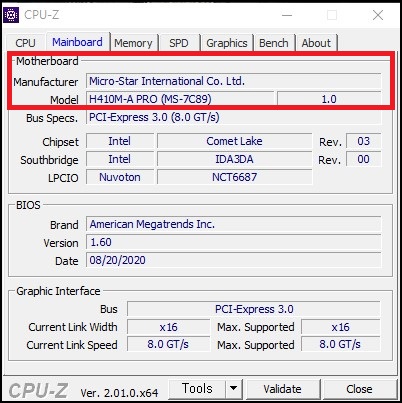Close CPU-Z window with the X icon
This screenshot has height=403, width=402.
[378, 15]
